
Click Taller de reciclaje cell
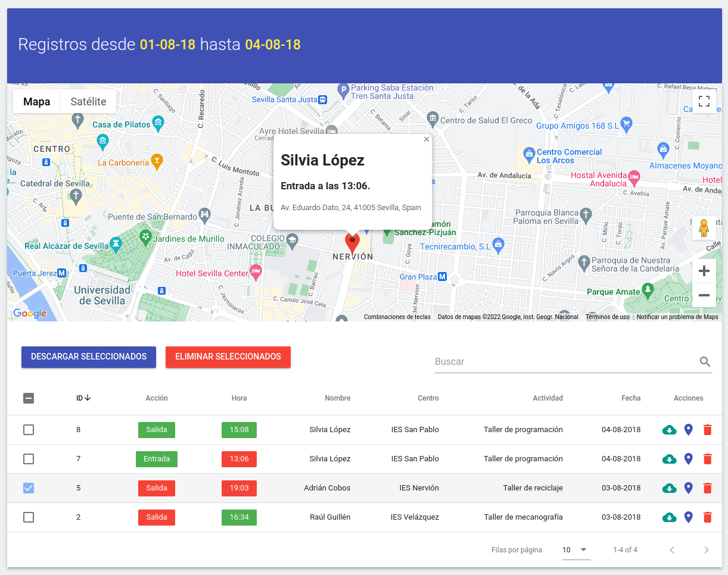click(533, 488)
